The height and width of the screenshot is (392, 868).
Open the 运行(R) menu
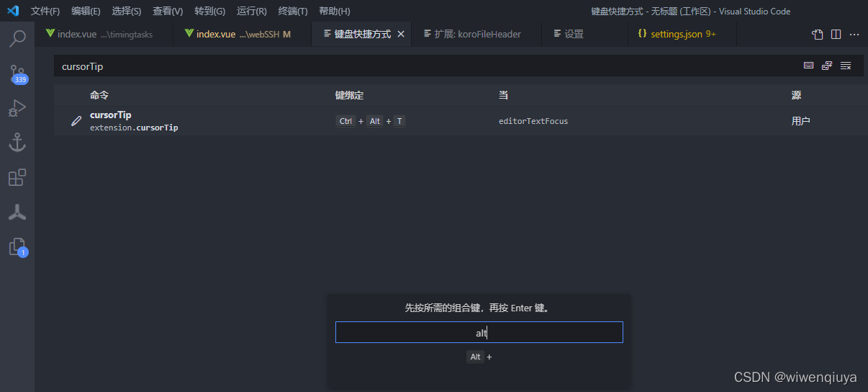click(252, 11)
